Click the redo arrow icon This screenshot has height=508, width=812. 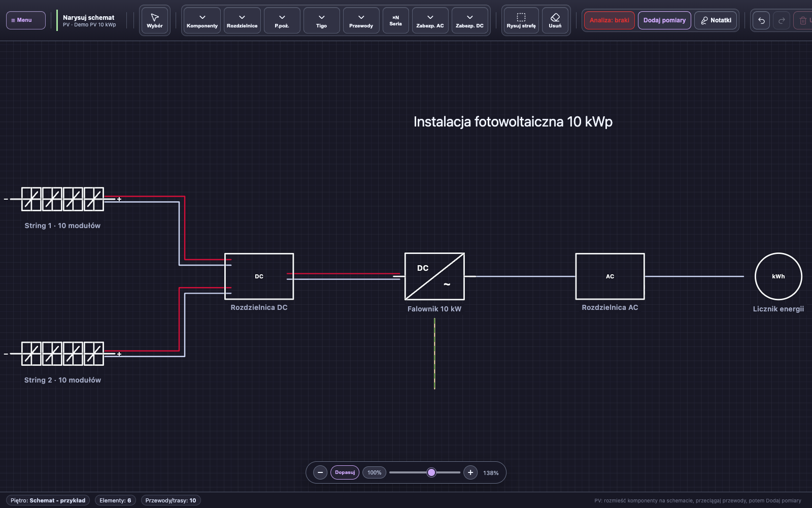[782, 20]
